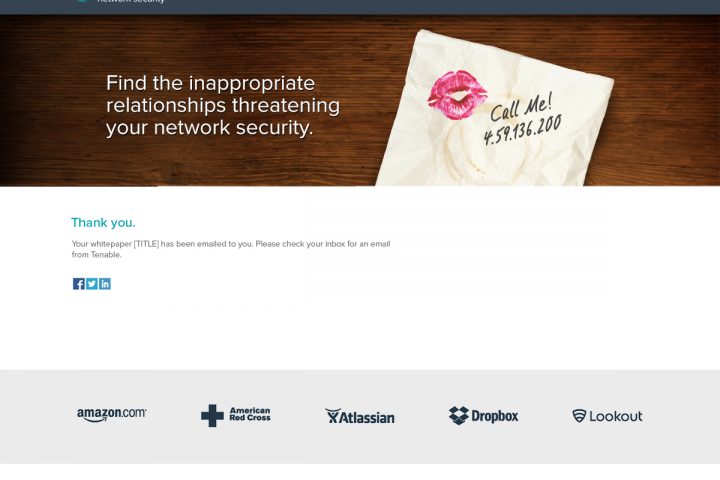Click the 'Find the inappropriate relationships' headline

[223, 105]
